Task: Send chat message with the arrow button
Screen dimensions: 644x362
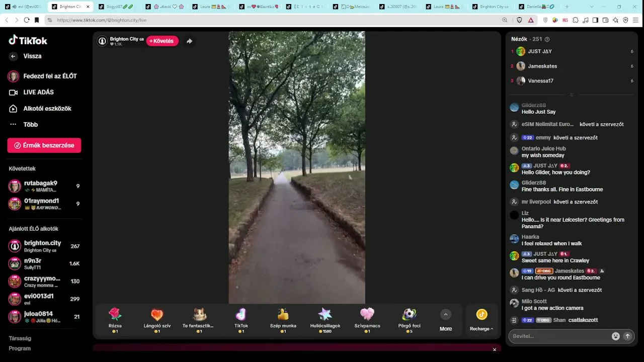Action: tap(627, 336)
